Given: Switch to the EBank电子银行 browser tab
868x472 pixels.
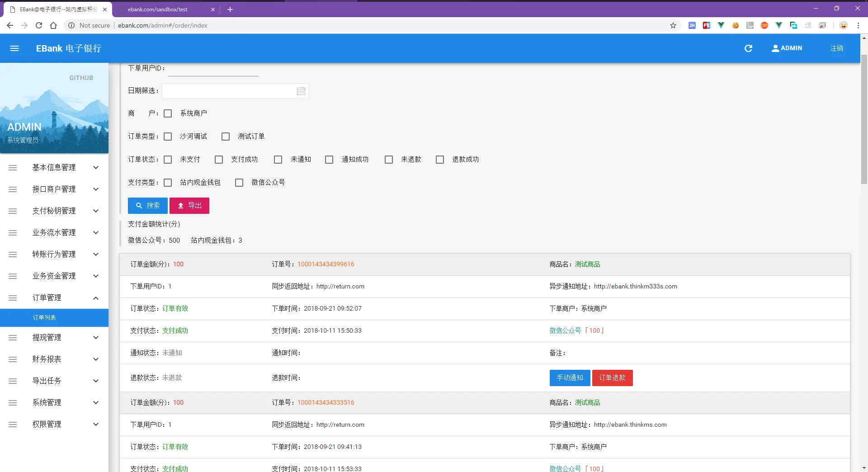Looking at the screenshot, I should pos(57,9).
